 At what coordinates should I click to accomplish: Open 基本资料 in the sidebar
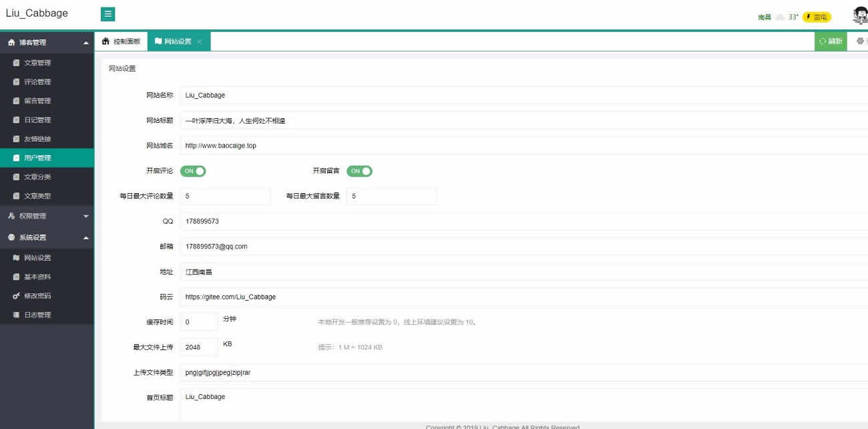tap(37, 277)
